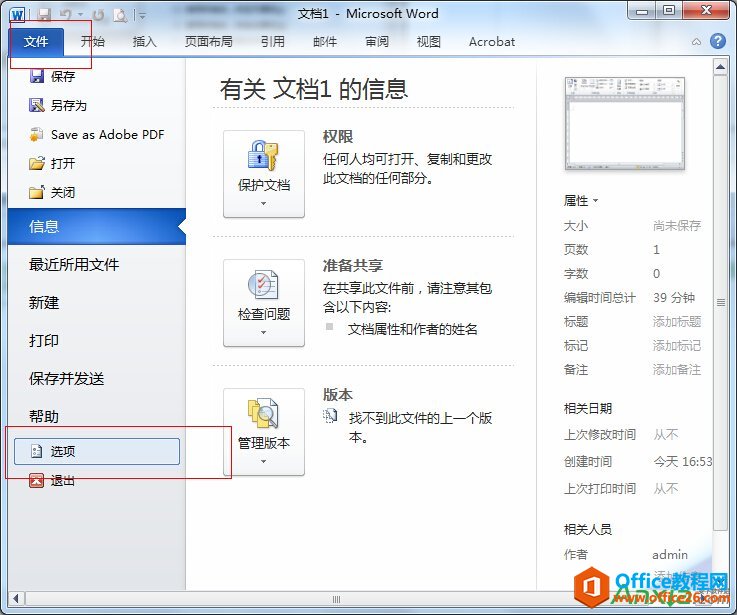
Task: Switch to the 开始 ribbon tab
Action: point(93,42)
